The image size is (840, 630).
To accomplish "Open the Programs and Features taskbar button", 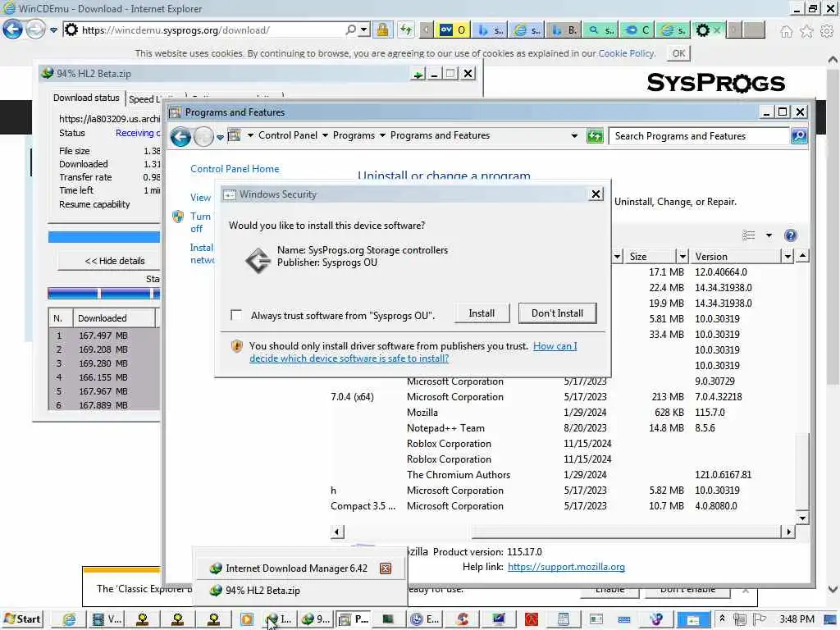I will pos(354,619).
